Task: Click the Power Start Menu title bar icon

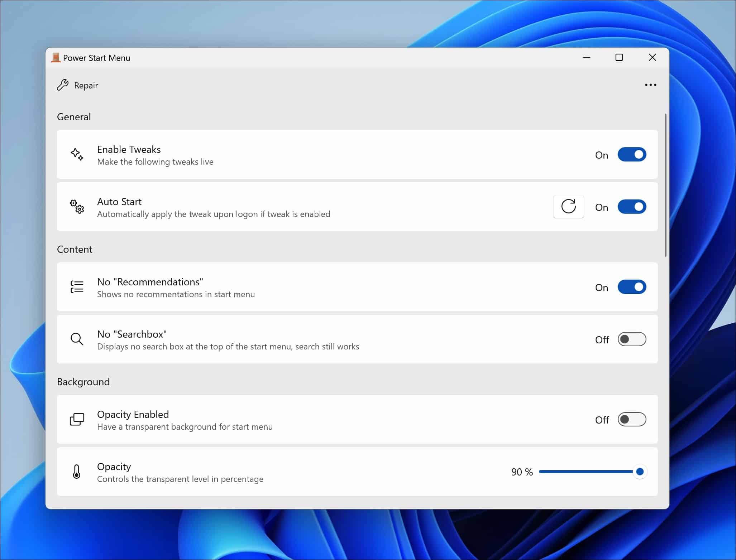Action: pyautogui.click(x=55, y=57)
